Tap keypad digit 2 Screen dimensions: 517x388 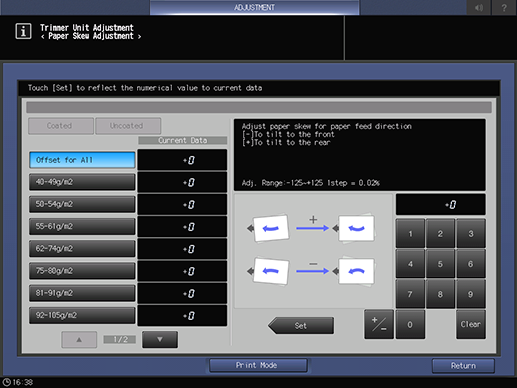pos(440,233)
